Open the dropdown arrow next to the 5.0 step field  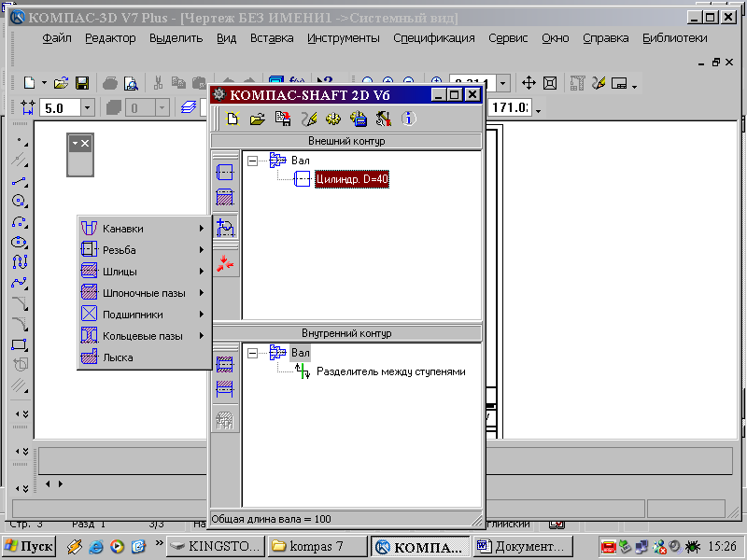pos(87,108)
